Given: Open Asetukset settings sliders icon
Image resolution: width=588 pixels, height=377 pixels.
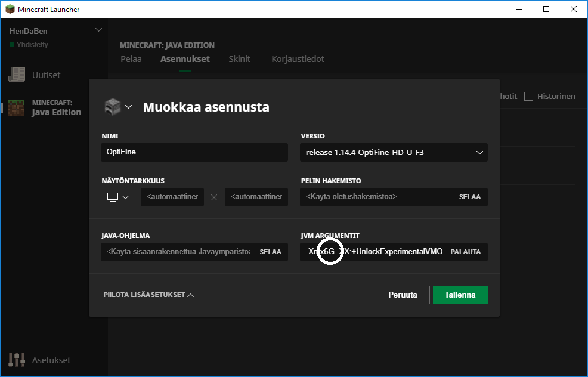Looking at the screenshot, I should click(x=17, y=360).
